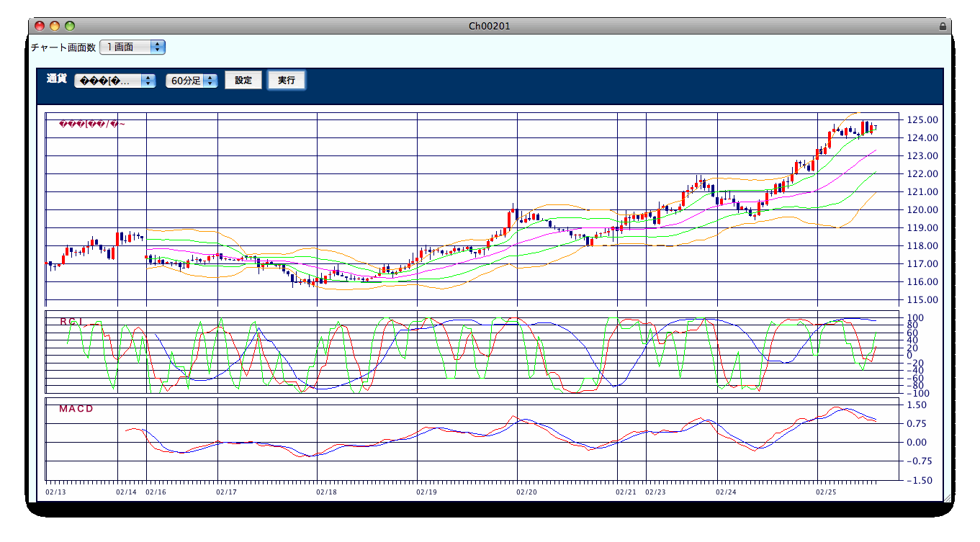Minimize the Ch00201 window
The image size is (980, 542).
[x=55, y=27]
